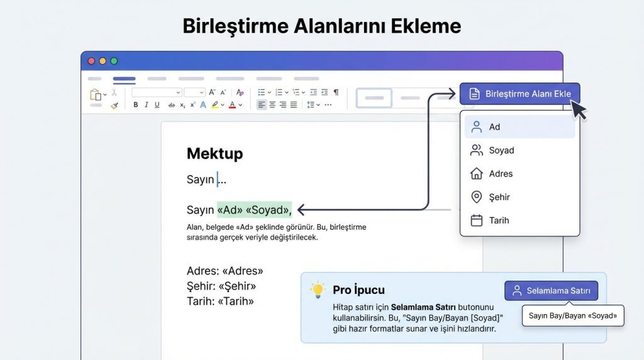The width and height of the screenshot is (644, 360).
Task: Click the Birleştirme Alanı Ekle button
Action: pyautogui.click(x=519, y=94)
